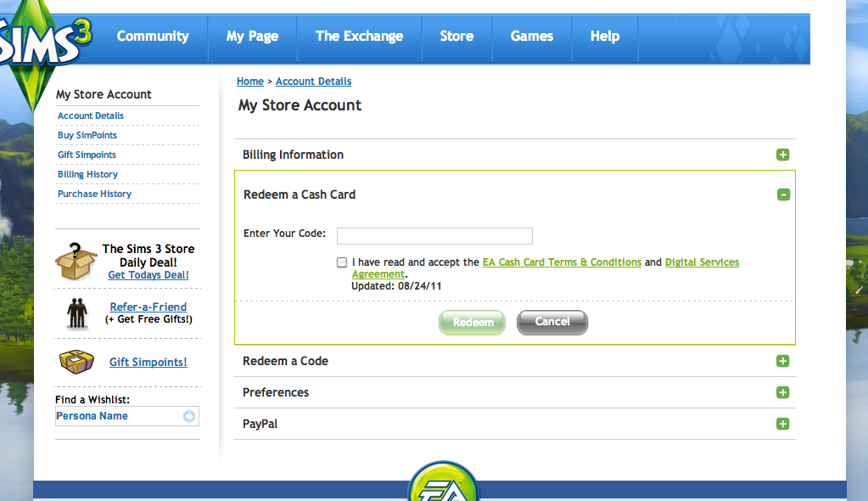Image resolution: width=868 pixels, height=501 pixels.
Task: Select Account Details in sidebar
Action: 91,115
